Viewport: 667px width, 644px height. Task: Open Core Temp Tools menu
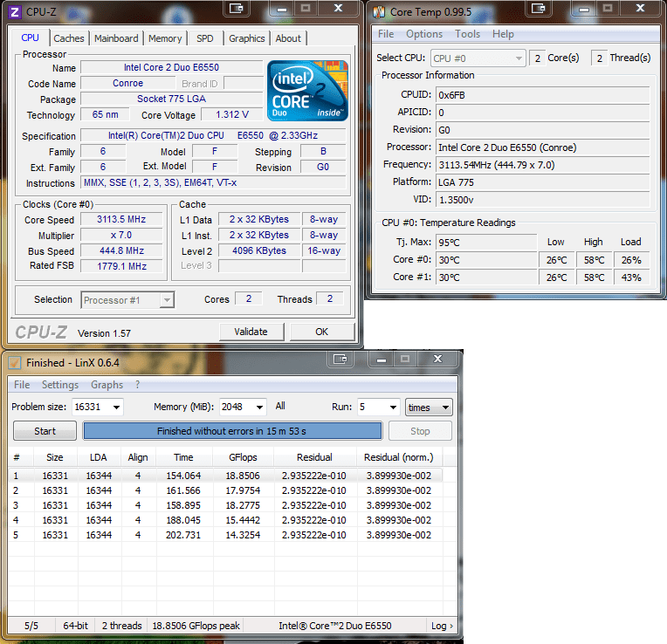click(x=467, y=34)
